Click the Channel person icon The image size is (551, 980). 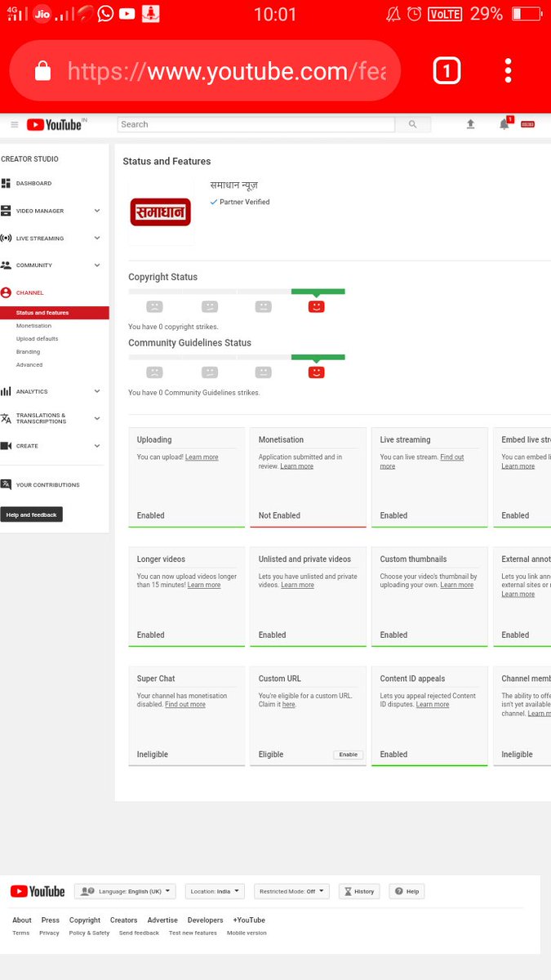point(6,292)
